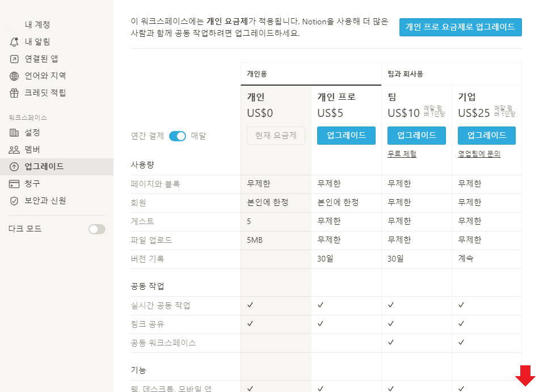Click the US$10 price of 팀 plan
Viewport: 539px width, 392px height.
[x=403, y=113]
